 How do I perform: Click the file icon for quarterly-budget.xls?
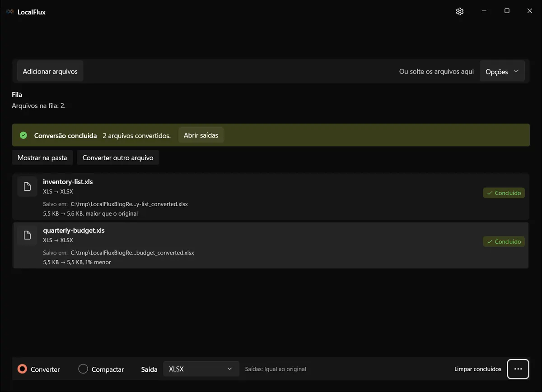point(27,235)
